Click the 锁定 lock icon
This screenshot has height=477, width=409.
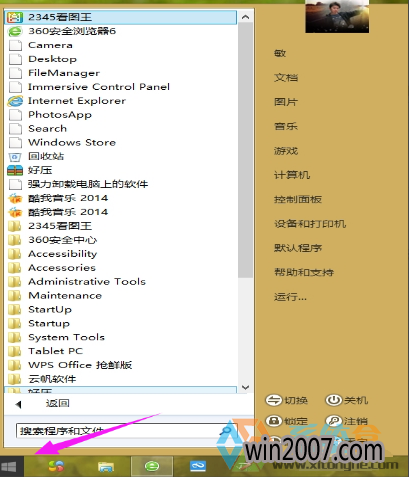[274, 421]
